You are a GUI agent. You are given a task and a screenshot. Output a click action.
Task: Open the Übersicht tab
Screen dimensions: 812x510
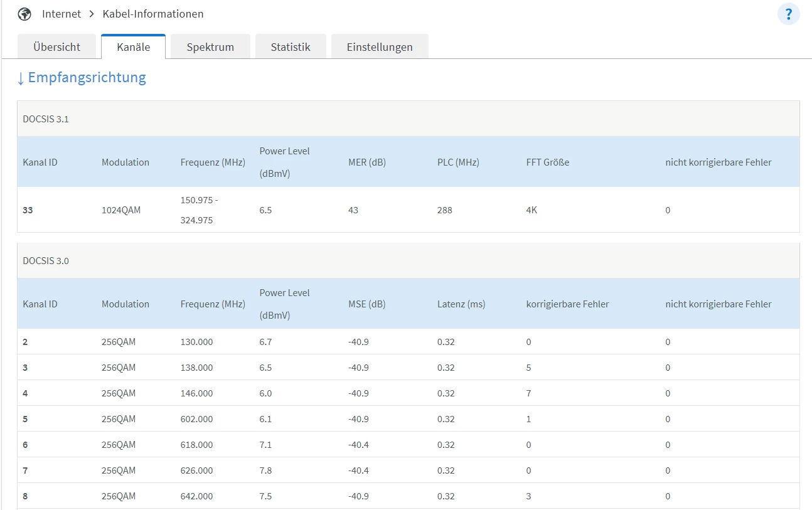tap(57, 47)
